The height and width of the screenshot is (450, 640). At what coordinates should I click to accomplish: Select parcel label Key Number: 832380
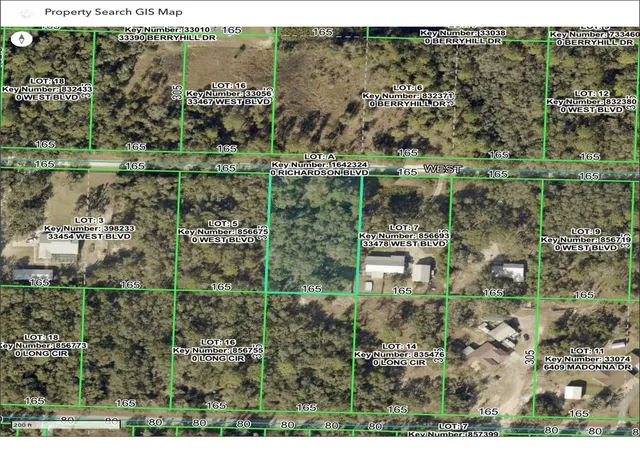tap(591, 101)
